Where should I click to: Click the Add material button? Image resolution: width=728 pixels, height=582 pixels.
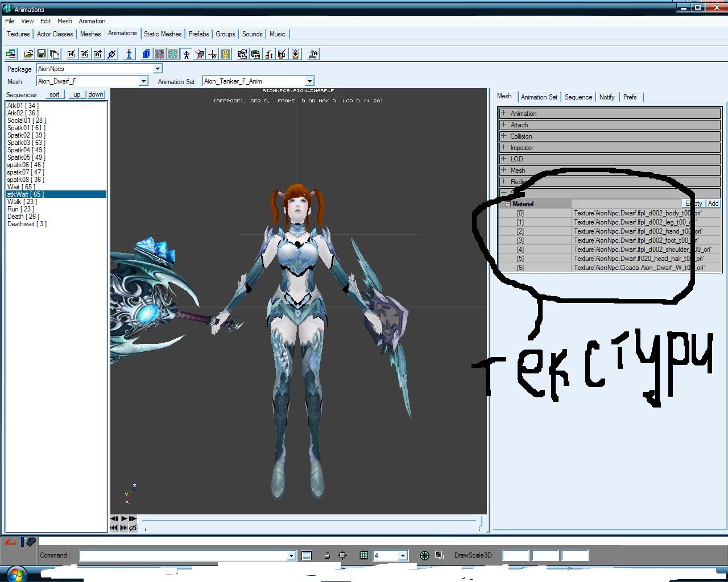(x=713, y=203)
